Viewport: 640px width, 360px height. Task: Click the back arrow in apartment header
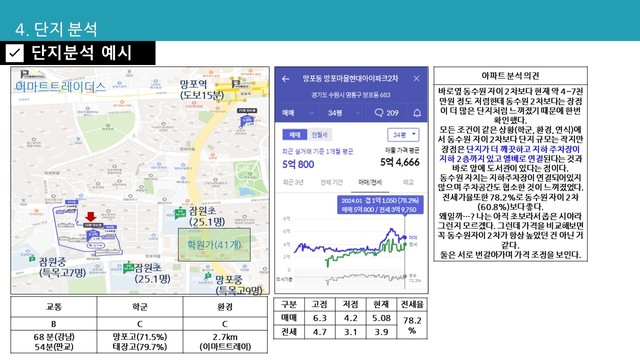click(x=286, y=79)
